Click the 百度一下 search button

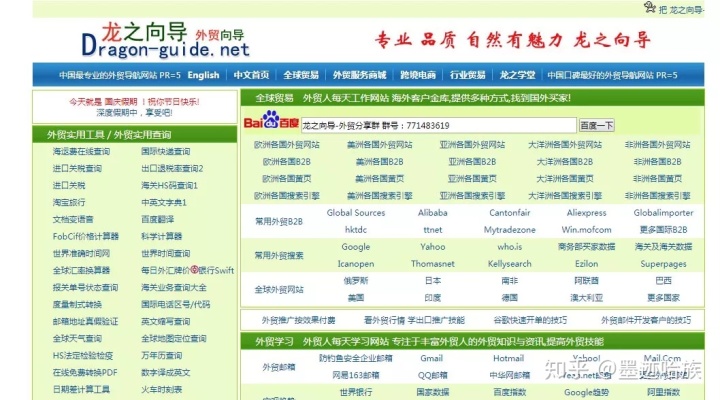click(597, 125)
